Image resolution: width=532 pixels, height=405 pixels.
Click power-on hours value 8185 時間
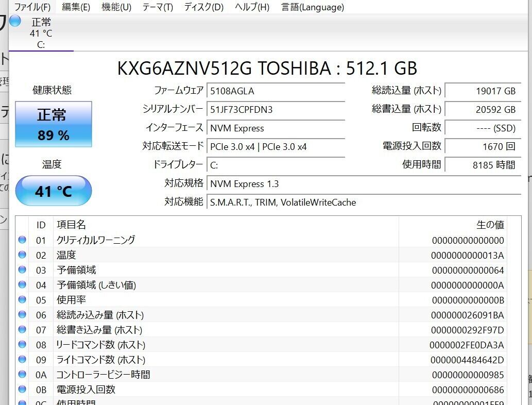(x=483, y=165)
